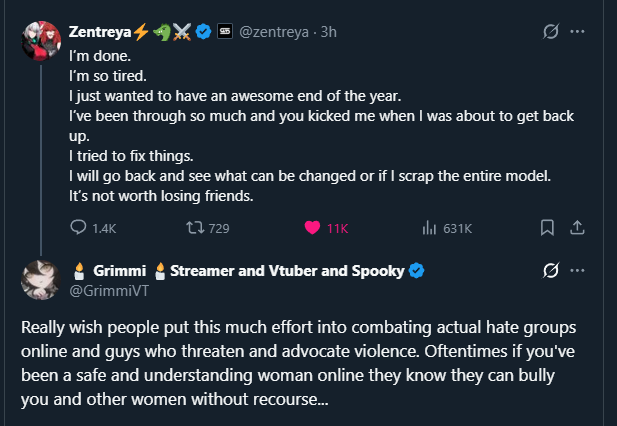
Task: Open more options menu on Zentreya's tweet
Action: [x=576, y=31]
